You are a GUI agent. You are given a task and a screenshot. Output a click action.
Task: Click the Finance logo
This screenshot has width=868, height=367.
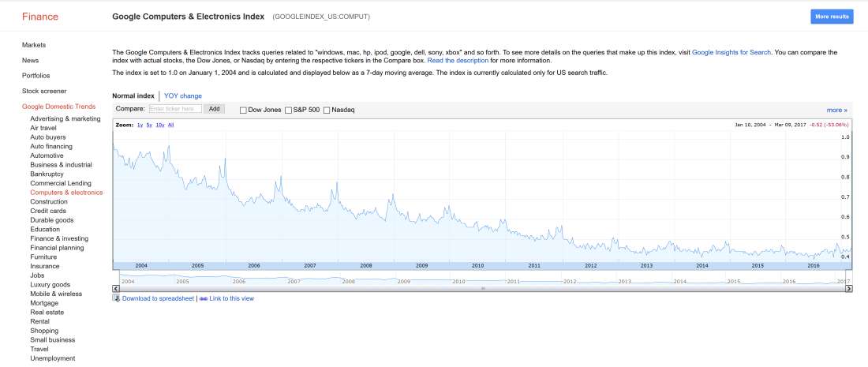(x=40, y=17)
